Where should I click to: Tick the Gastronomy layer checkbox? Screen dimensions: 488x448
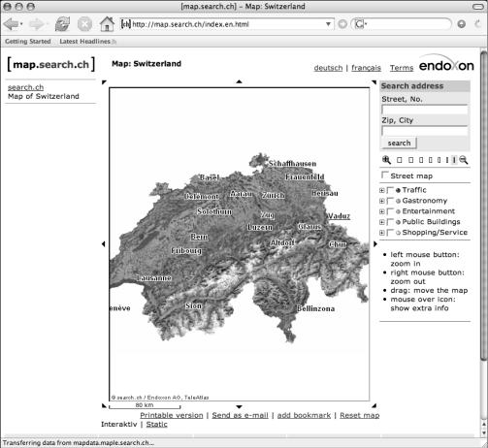390,201
